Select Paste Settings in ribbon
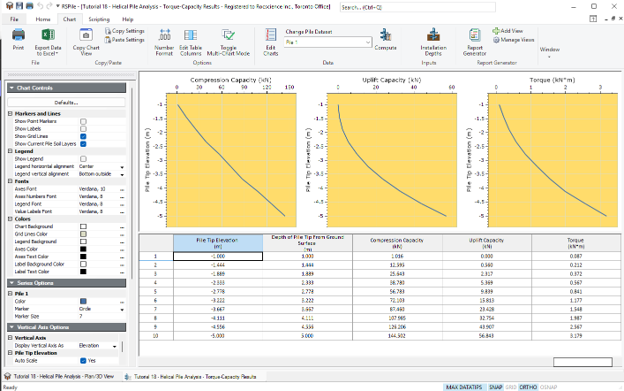624x391 pixels. [x=125, y=39]
